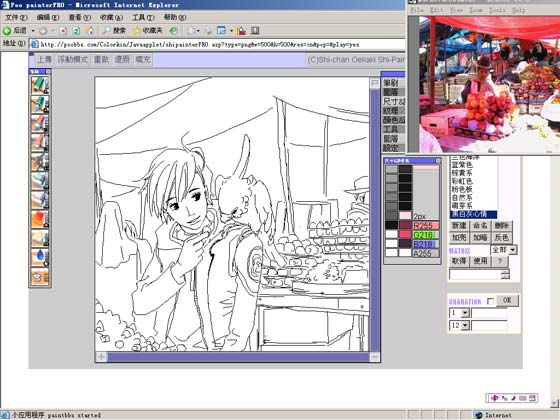This screenshot has height=420, width=560.
Task: Select the 彩虹色 palette list item
Action: [x=462, y=181]
